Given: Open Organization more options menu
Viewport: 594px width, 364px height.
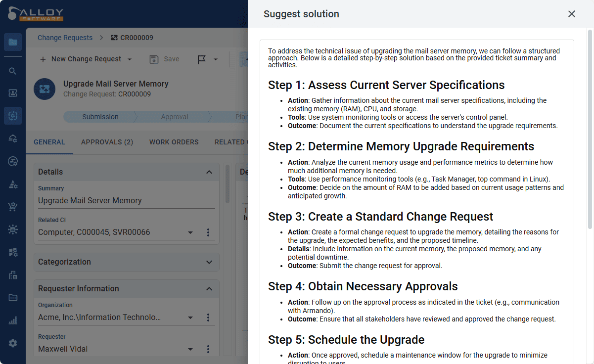Looking at the screenshot, I should tap(208, 318).
